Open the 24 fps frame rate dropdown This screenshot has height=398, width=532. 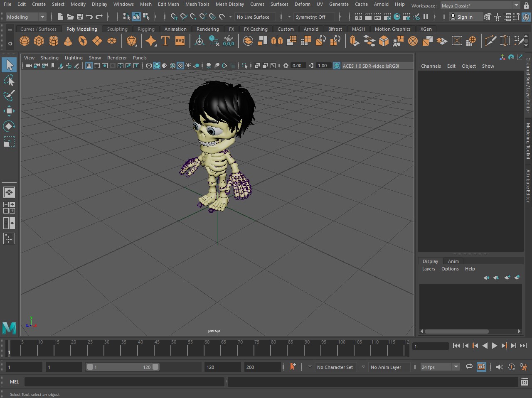(x=440, y=367)
